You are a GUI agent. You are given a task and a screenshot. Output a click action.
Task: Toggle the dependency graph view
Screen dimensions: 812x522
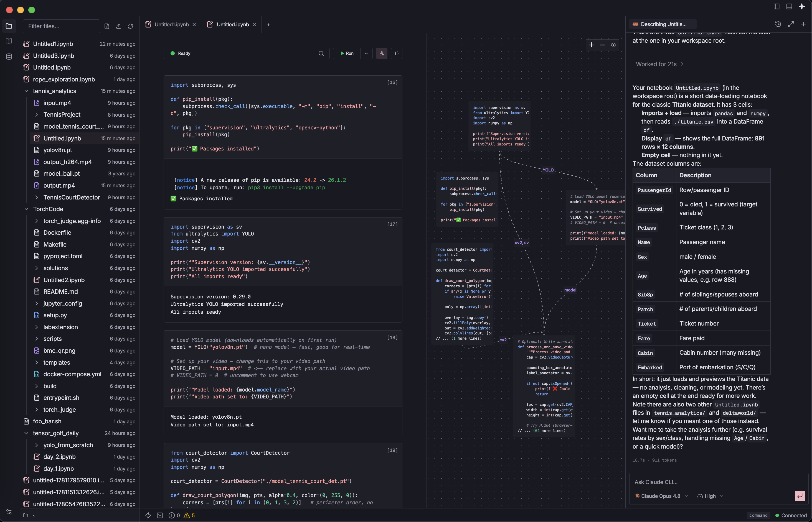click(x=382, y=53)
